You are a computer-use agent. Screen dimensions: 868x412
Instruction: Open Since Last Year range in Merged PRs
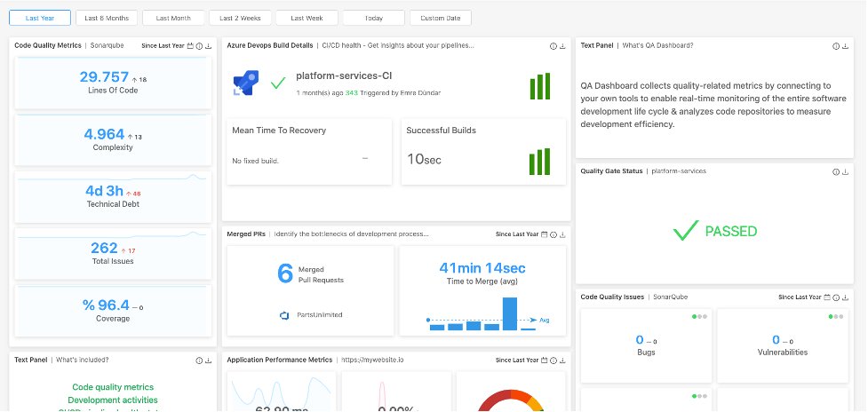click(517, 234)
